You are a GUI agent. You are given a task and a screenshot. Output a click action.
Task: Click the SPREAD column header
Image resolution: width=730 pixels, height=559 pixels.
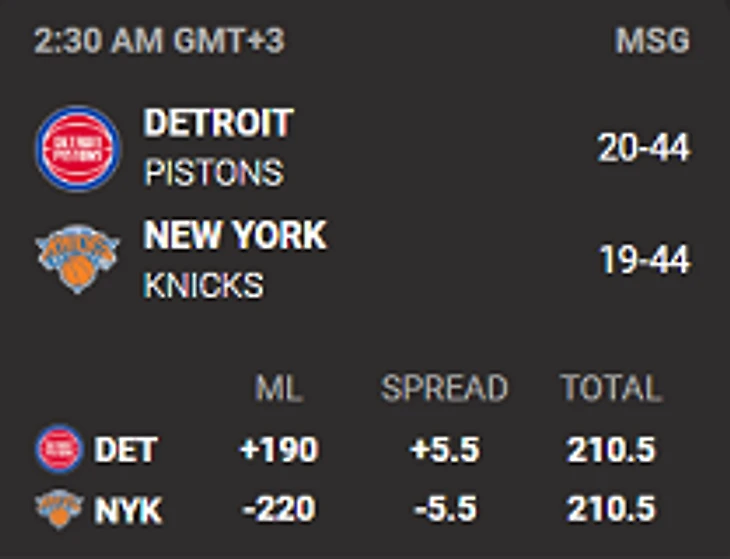(445, 388)
